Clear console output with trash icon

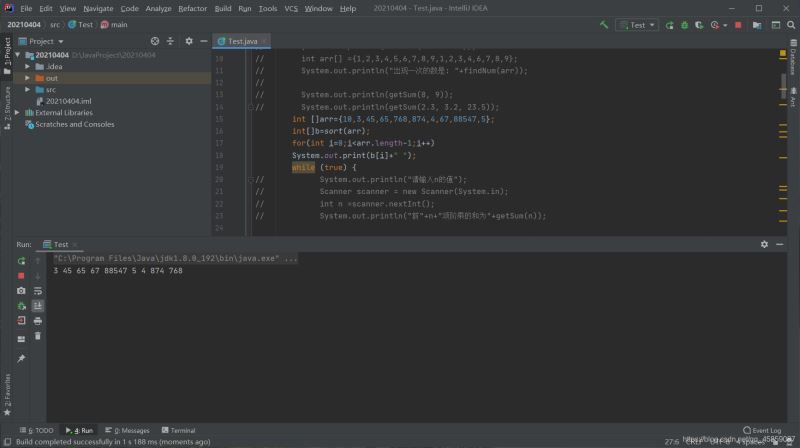coord(38,336)
